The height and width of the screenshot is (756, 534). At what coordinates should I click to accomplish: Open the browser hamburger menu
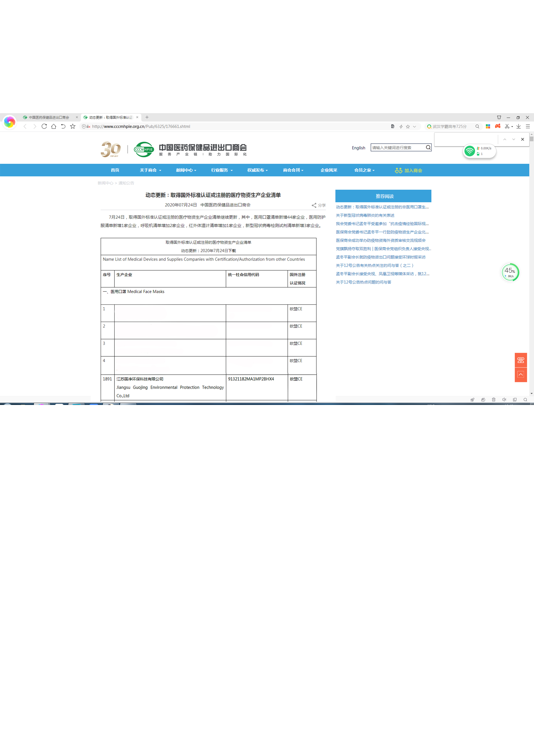click(528, 127)
